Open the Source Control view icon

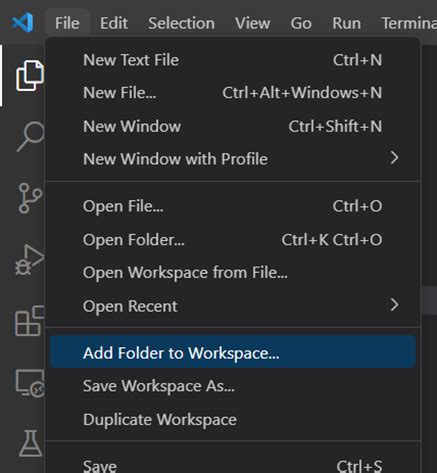click(30, 198)
